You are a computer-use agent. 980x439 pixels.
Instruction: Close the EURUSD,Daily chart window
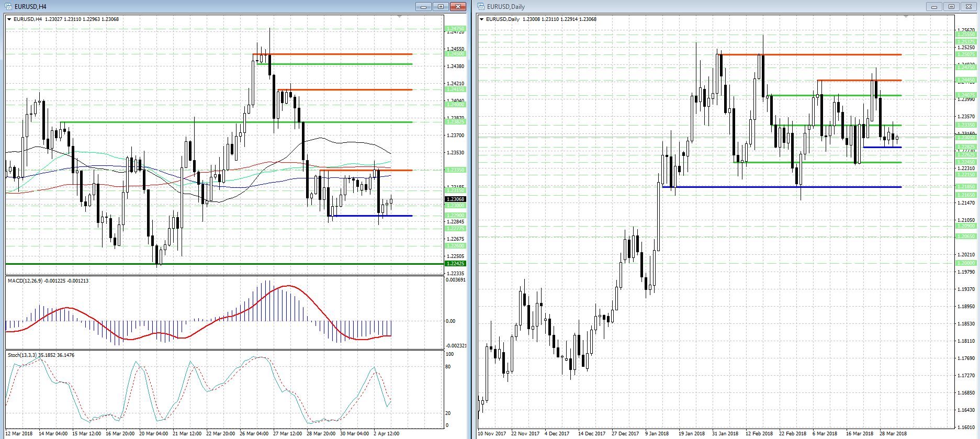click(968, 6)
